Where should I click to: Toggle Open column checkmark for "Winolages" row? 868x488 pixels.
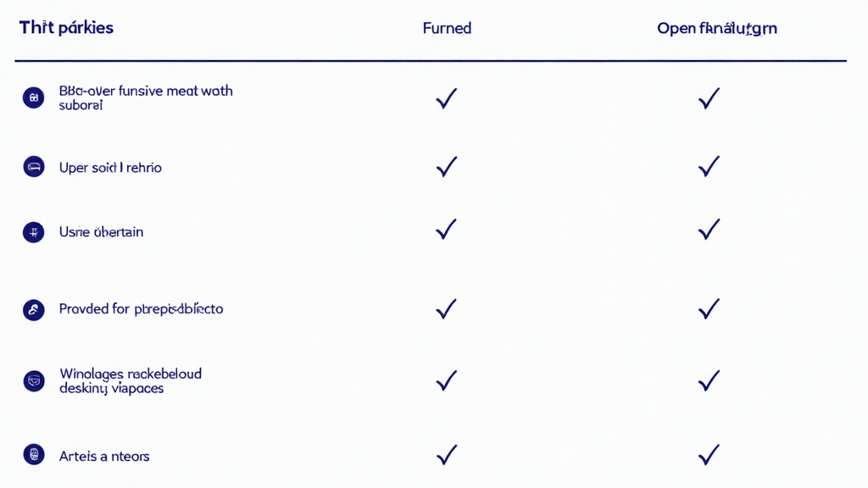pyautogui.click(x=709, y=381)
